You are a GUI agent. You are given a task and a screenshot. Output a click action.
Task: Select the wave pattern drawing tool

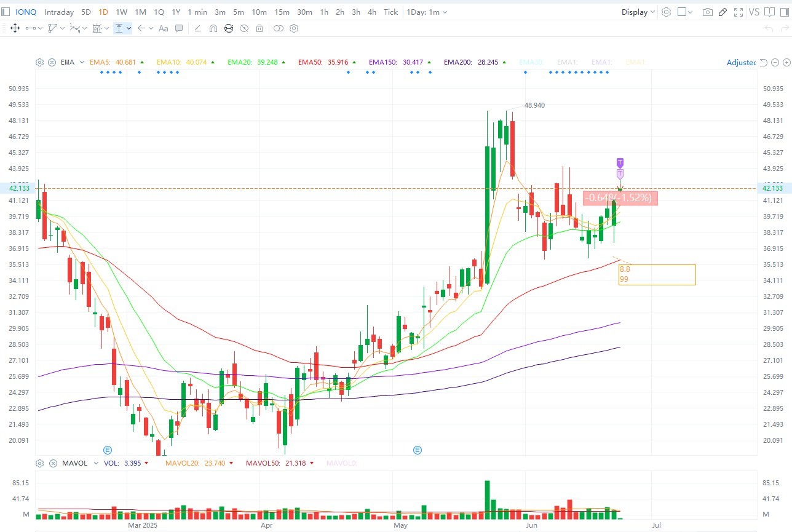pos(75,28)
